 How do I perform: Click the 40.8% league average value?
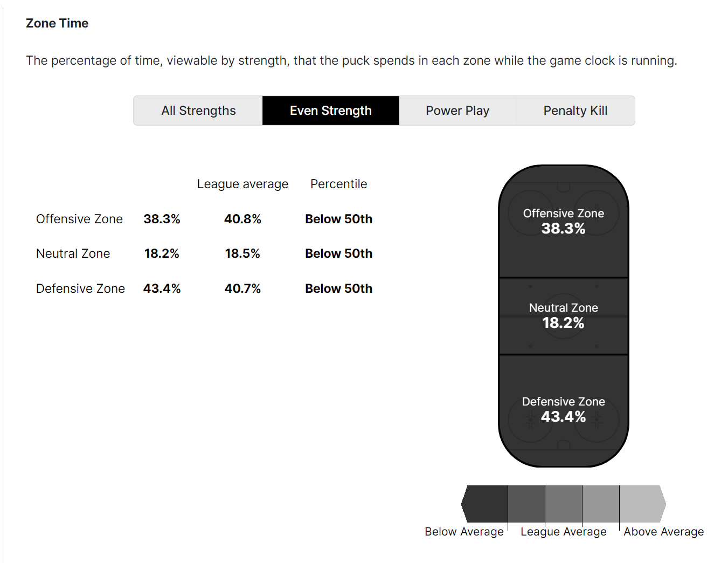tap(242, 219)
